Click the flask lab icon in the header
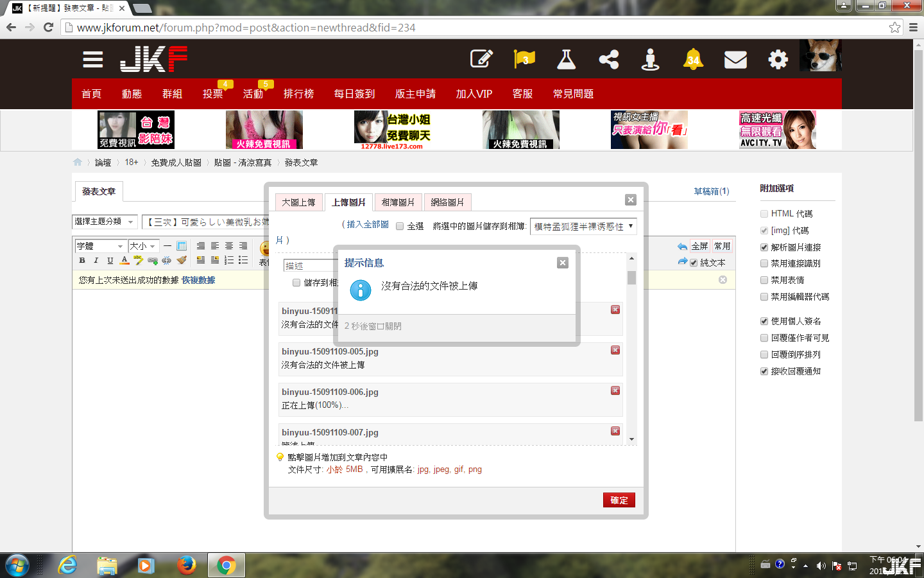Screen dimensions: 924x578 pos(566,59)
